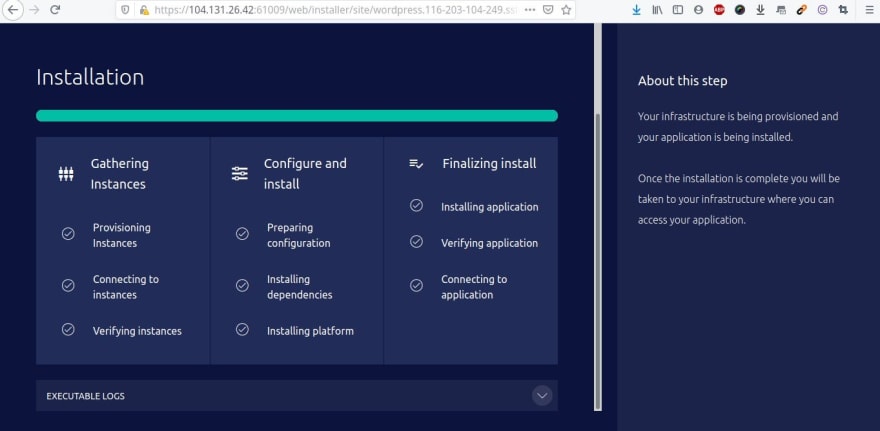Click the Installation heading
The image size is (880, 431).
pos(90,77)
